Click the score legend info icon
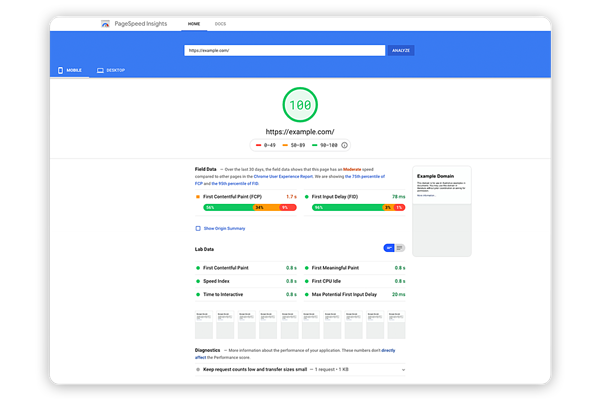Screen dimensions: 600x409 pos(344,145)
